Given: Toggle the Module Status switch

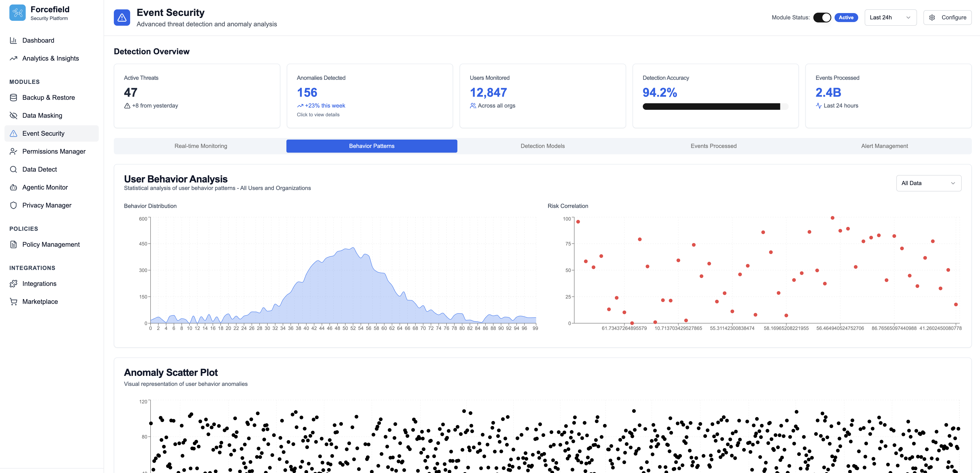Looking at the screenshot, I should [822, 18].
